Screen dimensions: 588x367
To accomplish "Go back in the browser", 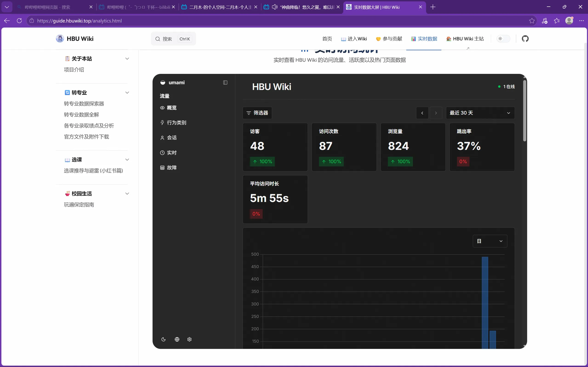I will tap(7, 21).
